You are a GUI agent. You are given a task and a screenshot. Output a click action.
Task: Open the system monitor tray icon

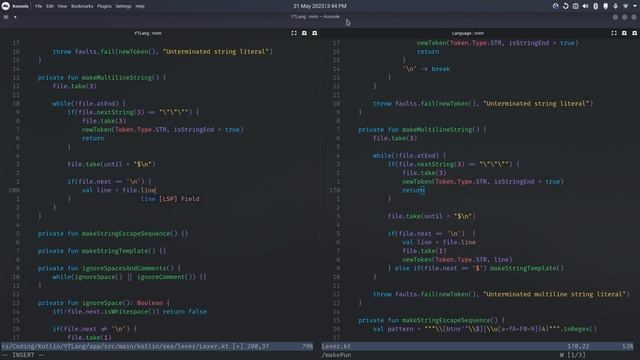(x=556, y=6)
